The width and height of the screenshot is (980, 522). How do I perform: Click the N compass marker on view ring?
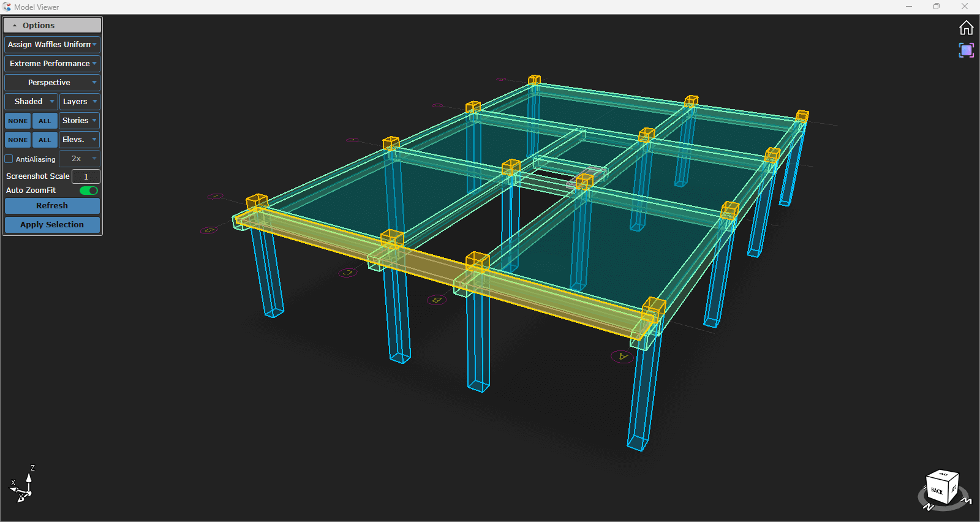929,507
